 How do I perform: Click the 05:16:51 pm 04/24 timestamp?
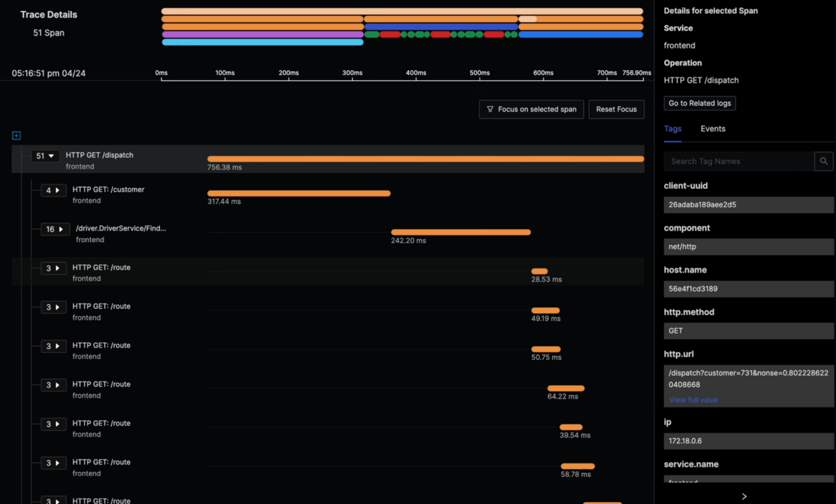[49, 73]
